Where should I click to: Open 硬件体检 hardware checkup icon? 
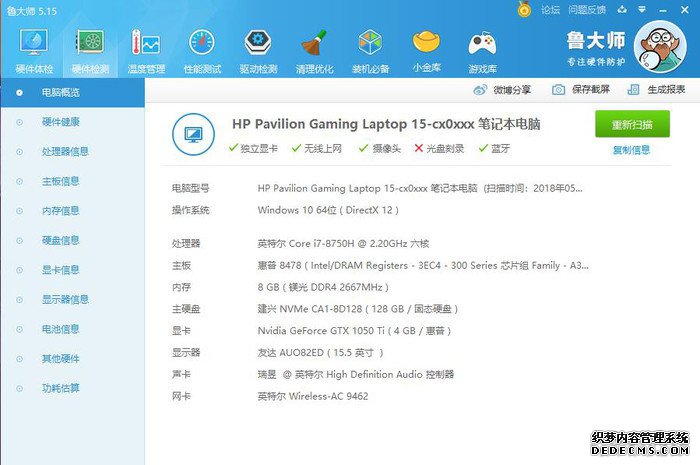coord(34,50)
